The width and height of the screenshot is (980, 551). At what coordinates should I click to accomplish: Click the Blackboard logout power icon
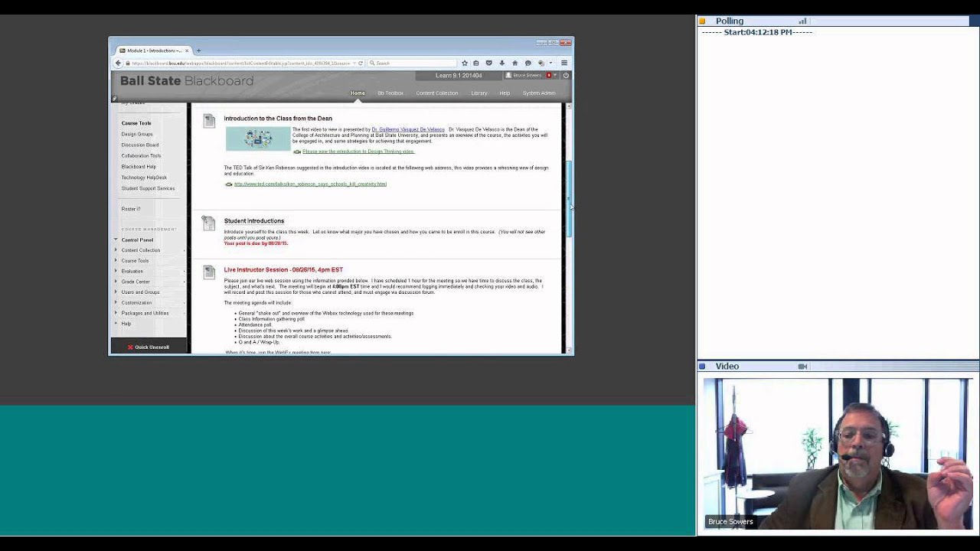pos(566,75)
